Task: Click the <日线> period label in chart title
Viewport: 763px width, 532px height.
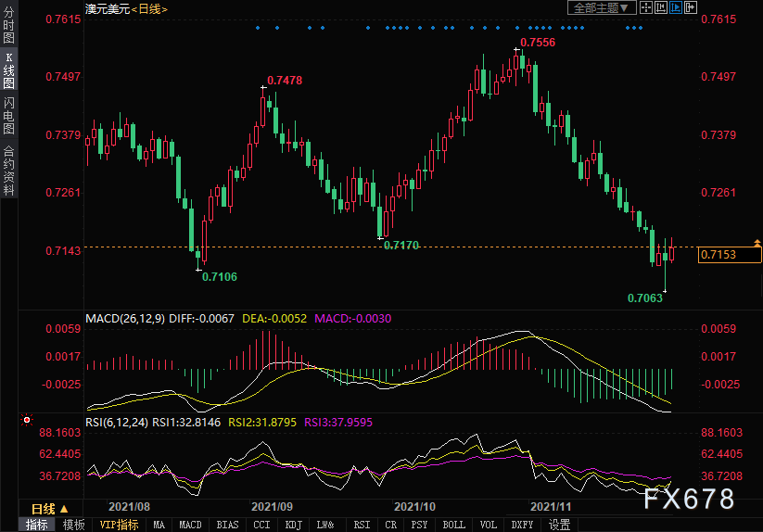Action: point(148,8)
